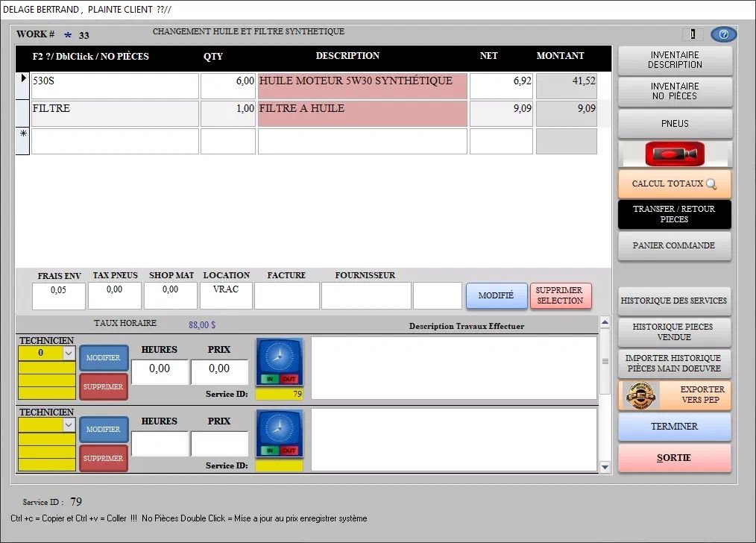Click the first technician's time clock icon
Screen dimensions: 756x543
click(x=279, y=362)
